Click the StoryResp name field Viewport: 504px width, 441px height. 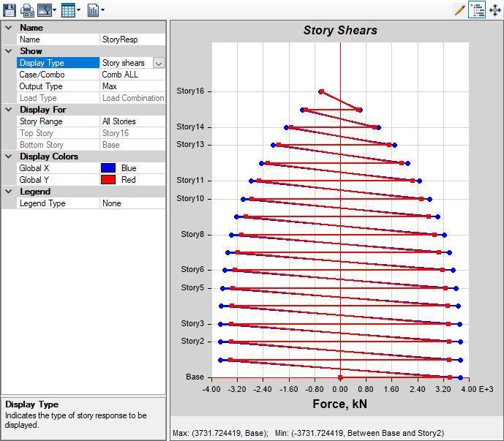132,39
